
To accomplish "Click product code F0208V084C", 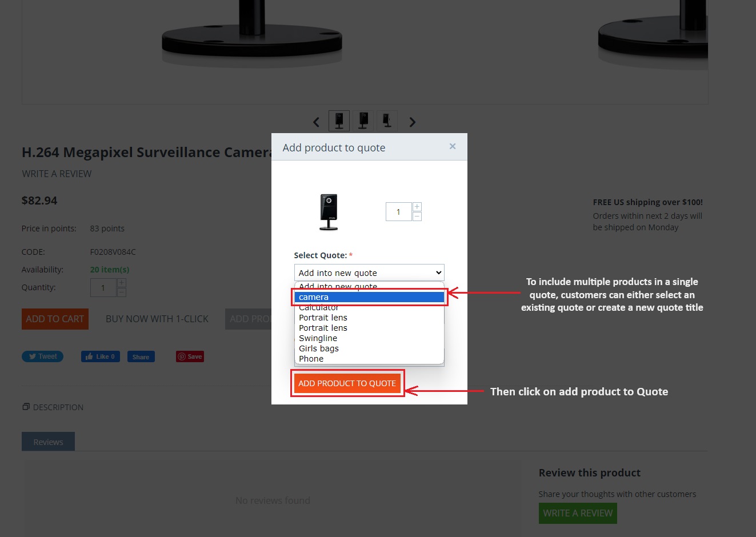I will tap(113, 252).
